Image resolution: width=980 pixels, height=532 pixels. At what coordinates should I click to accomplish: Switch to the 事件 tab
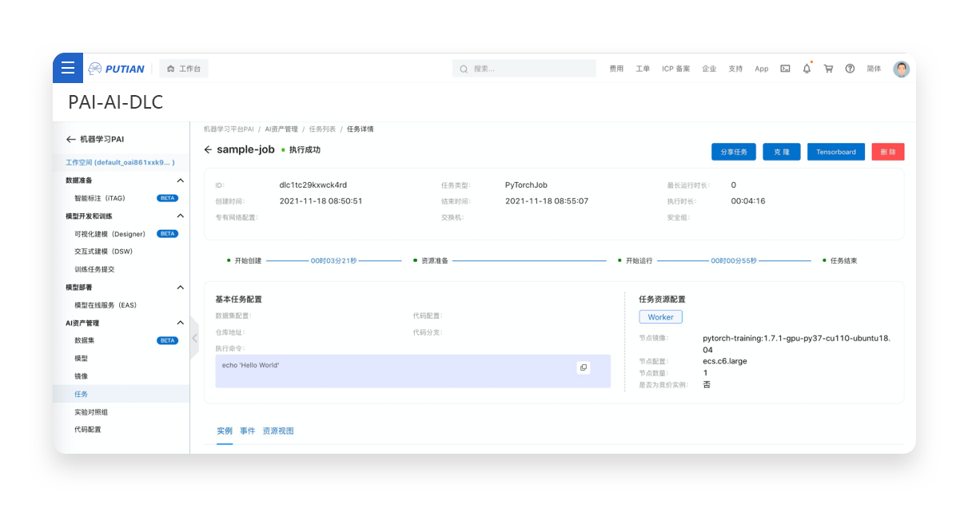(x=248, y=431)
